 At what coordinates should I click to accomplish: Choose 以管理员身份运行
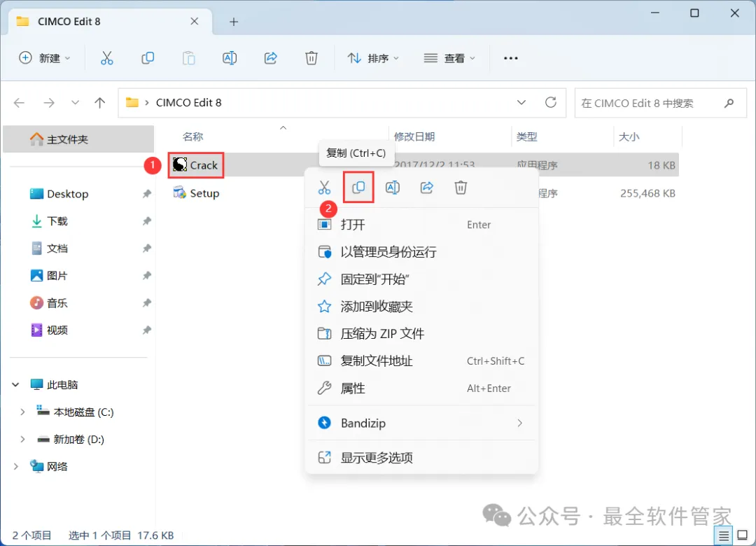pyautogui.click(x=421, y=252)
